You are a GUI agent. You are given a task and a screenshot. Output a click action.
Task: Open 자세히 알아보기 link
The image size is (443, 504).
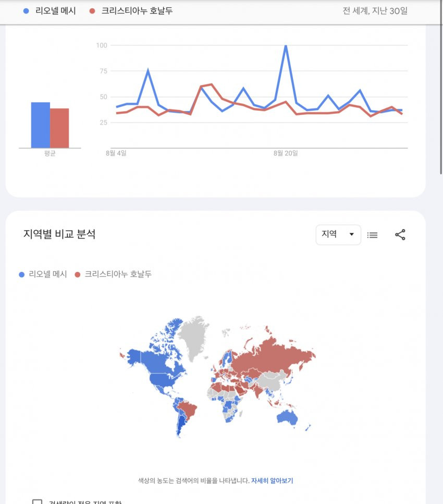(x=272, y=481)
